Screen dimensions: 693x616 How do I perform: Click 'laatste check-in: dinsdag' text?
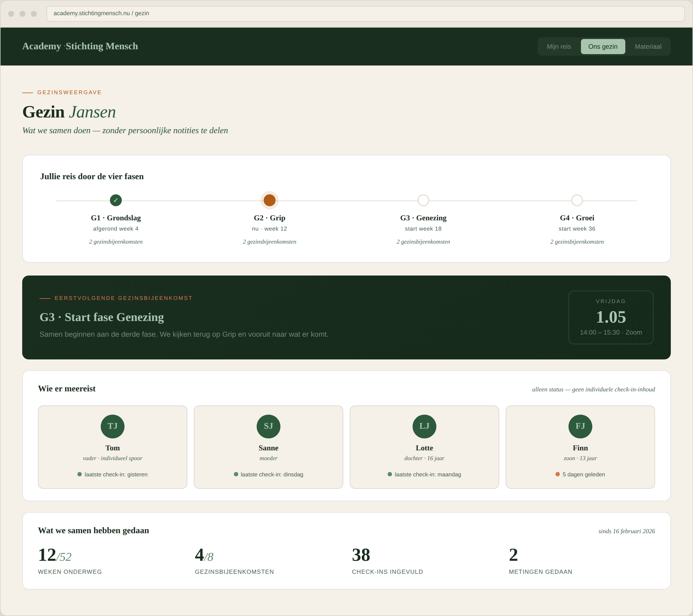pos(272,474)
